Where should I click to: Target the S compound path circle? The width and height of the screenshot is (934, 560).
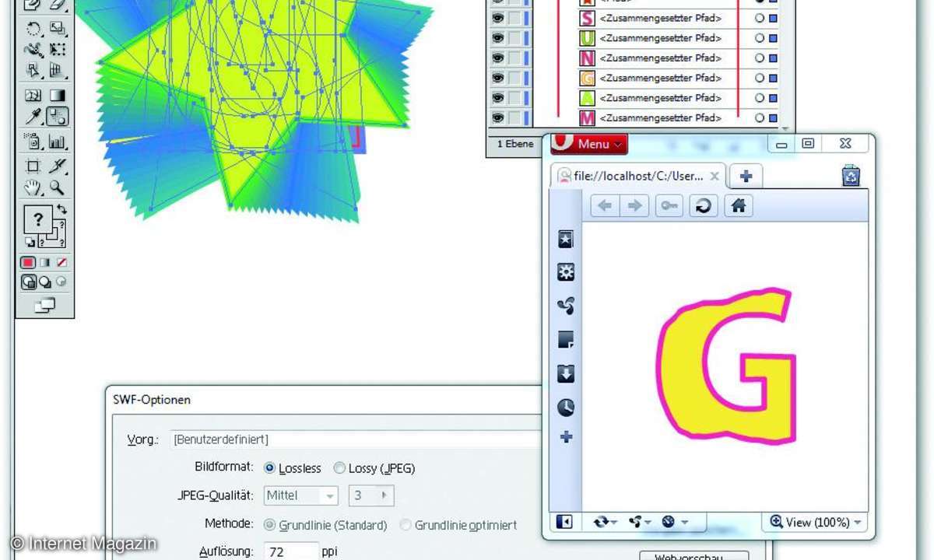(760, 18)
